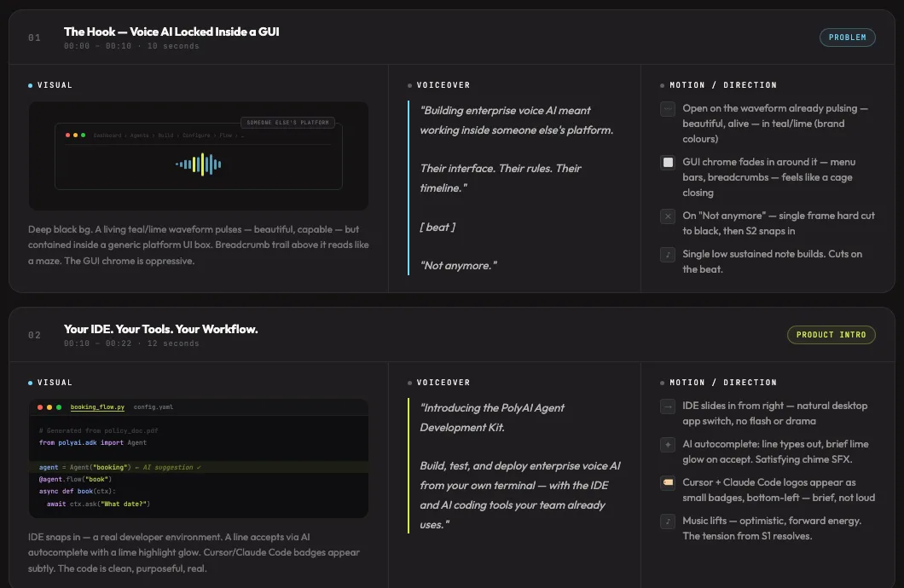The image size is (904, 588).
Task: Click comment '# Generated from policy_doc.pdf'
Action: click(x=99, y=431)
